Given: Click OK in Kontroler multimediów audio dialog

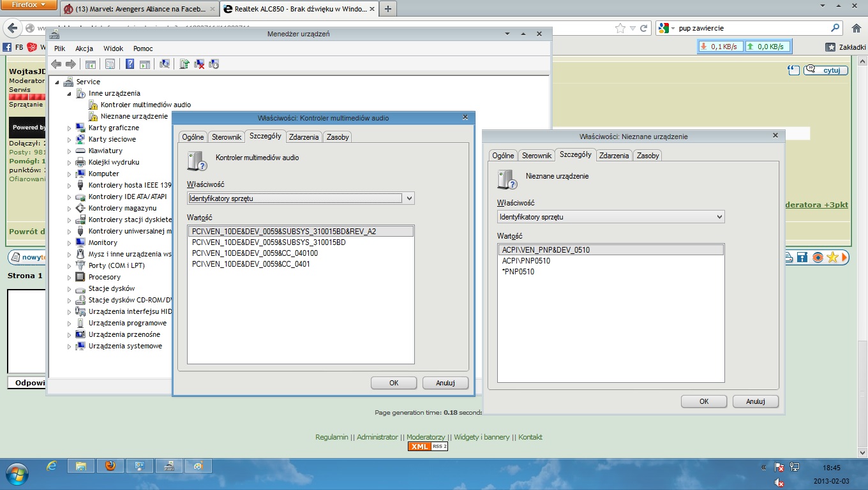Looking at the screenshot, I should coord(394,383).
